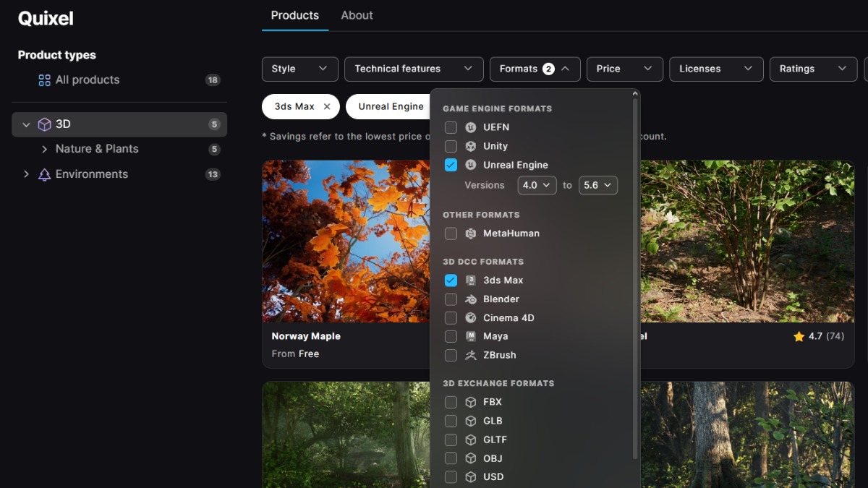The width and height of the screenshot is (868, 488).
Task: Click the FBX cube icon
Action: [x=471, y=402]
